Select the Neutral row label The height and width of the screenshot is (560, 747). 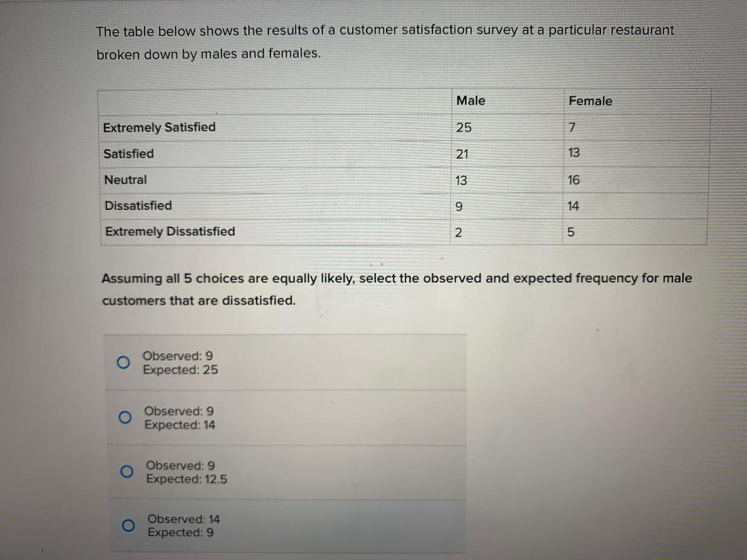[125, 180]
